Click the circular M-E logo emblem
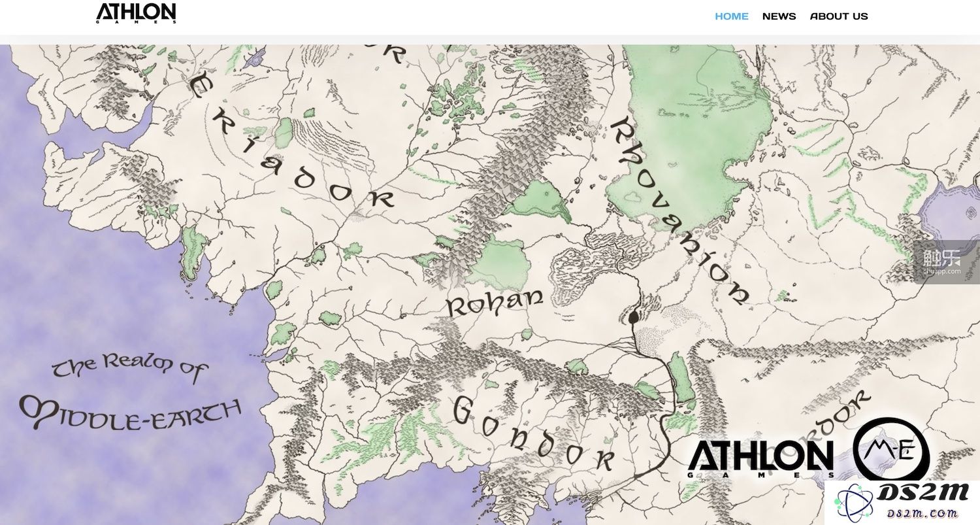The image size is (980, 525). 891,449
